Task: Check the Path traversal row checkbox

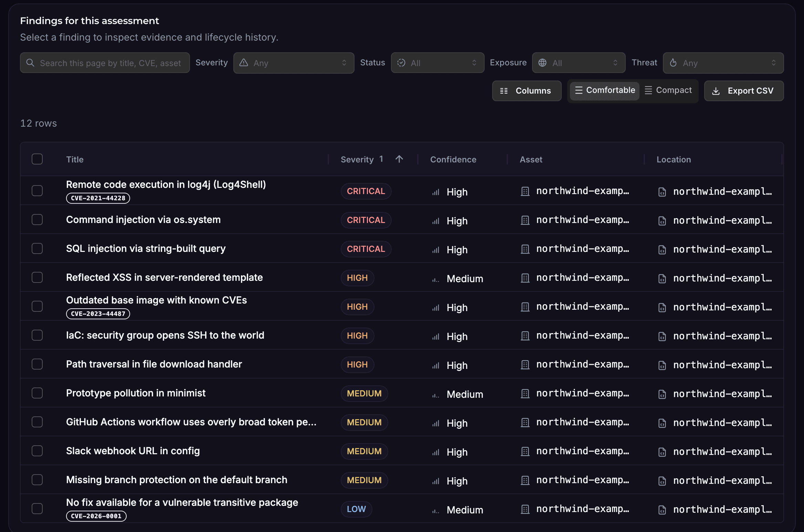Action: coord(37,364)
